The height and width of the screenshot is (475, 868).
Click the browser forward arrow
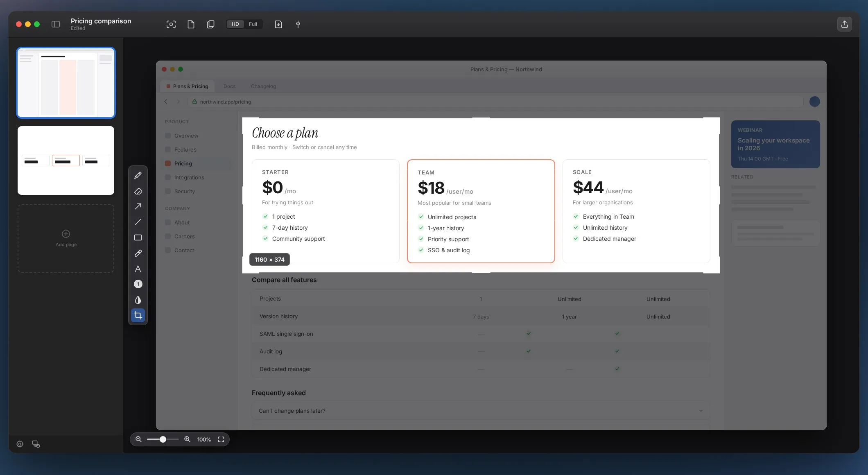click(178, 102)
